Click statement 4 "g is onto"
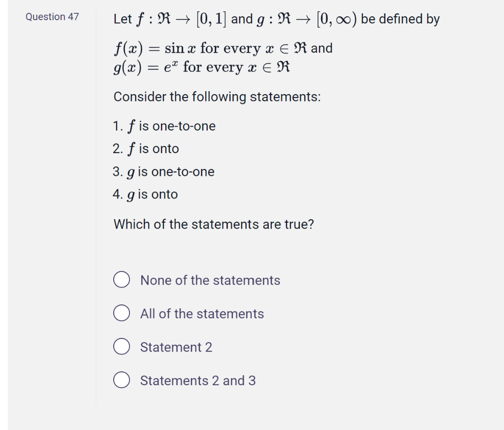Viewport: 504px width, 430px height. 145,194
